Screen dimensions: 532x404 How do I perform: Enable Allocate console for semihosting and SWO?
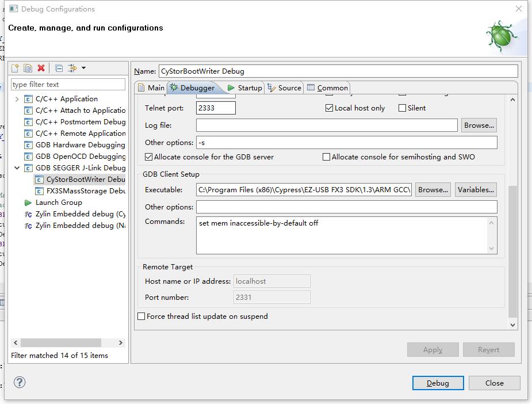[x=326, y=157]
